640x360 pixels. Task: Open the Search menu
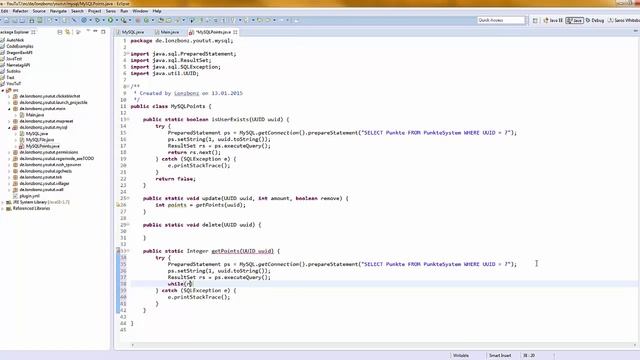(x=77, y=11)
